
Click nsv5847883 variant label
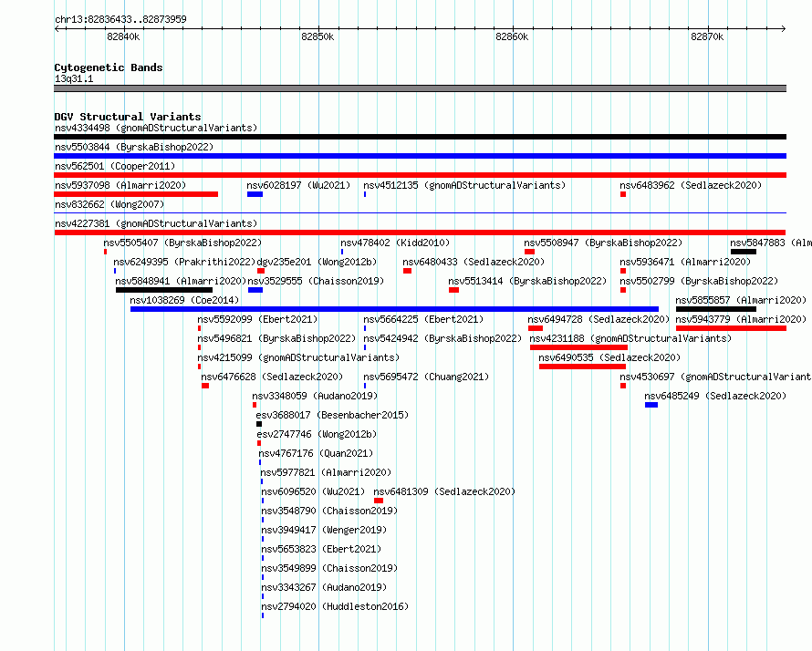tap(771, 243)
